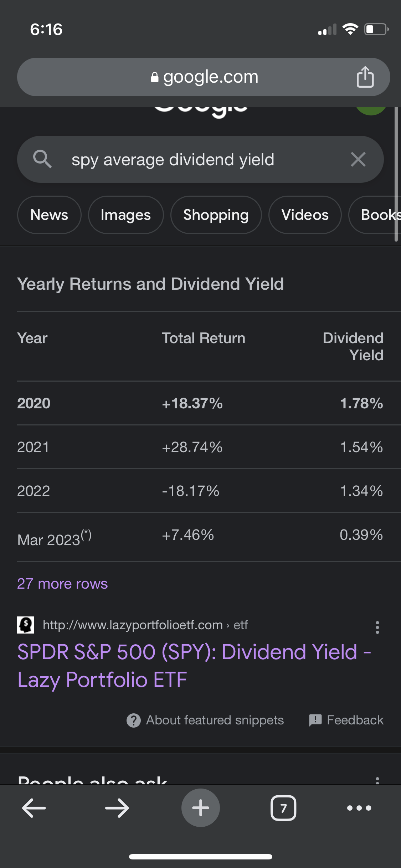Edit the spy average dividend yield query
401x868 pixels.
pyautogui.click(x=173, y=159)
